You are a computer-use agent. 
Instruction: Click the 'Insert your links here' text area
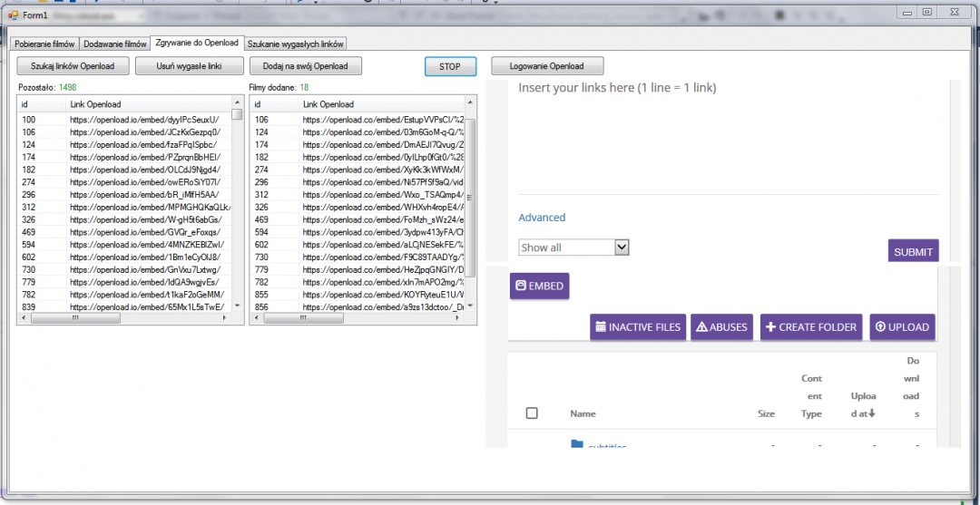[x=726, y=136]
